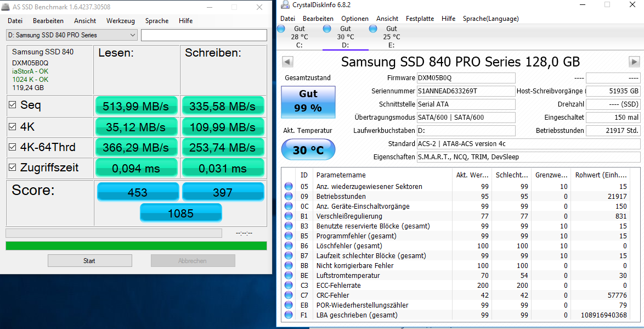
Task: Click the write score 397
Action: (223, 192)
